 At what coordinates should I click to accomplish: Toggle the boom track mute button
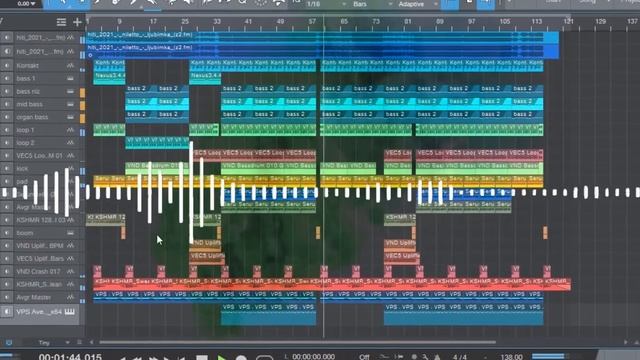[x=7, y=233]
